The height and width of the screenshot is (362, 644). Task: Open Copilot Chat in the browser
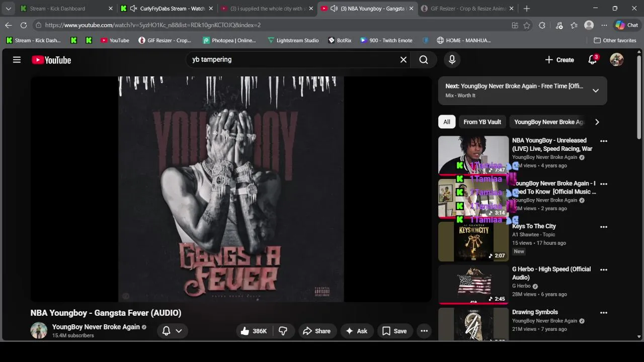[627, 25]
